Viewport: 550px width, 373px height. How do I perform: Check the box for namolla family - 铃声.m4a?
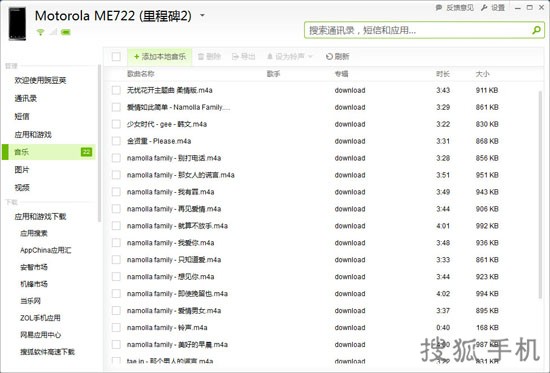pos(116,327)
